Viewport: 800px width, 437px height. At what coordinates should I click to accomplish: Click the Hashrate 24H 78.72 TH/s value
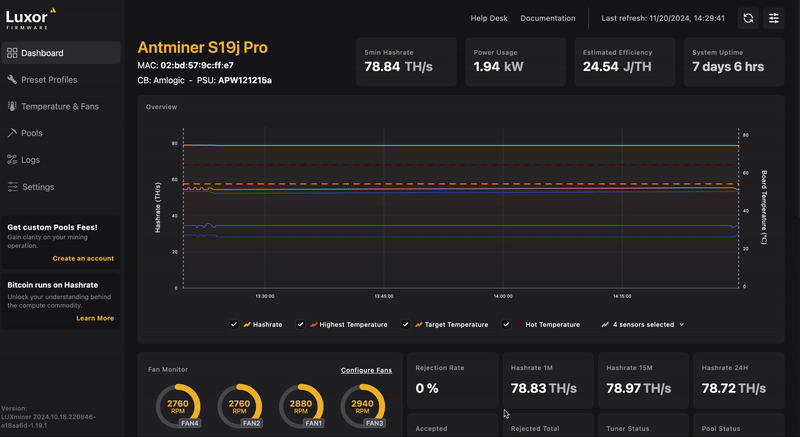coord(734,389)
